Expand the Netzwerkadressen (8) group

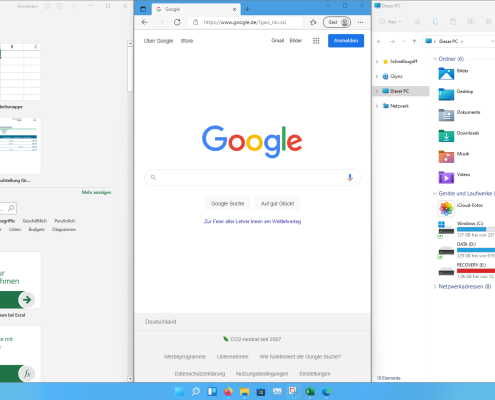pos(435,286)
